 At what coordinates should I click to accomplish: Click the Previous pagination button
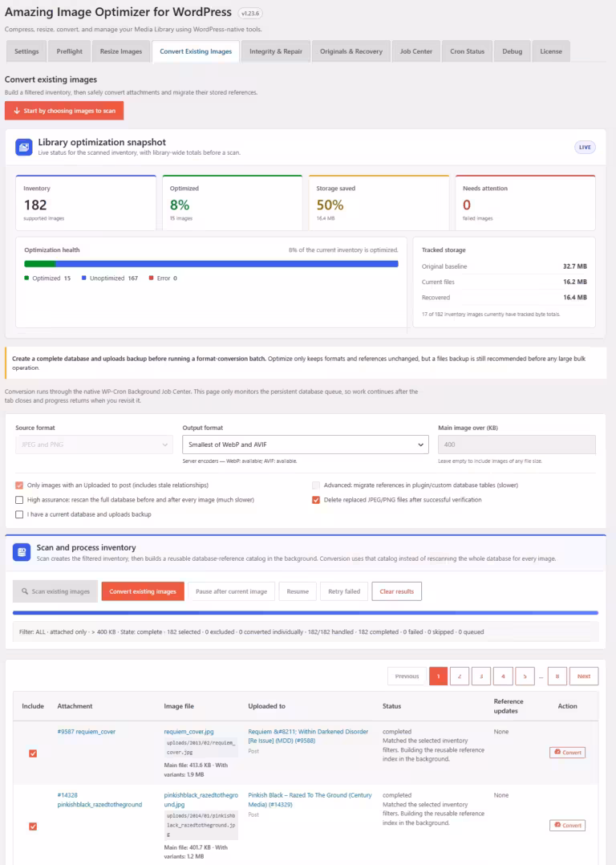coord(407,676)
